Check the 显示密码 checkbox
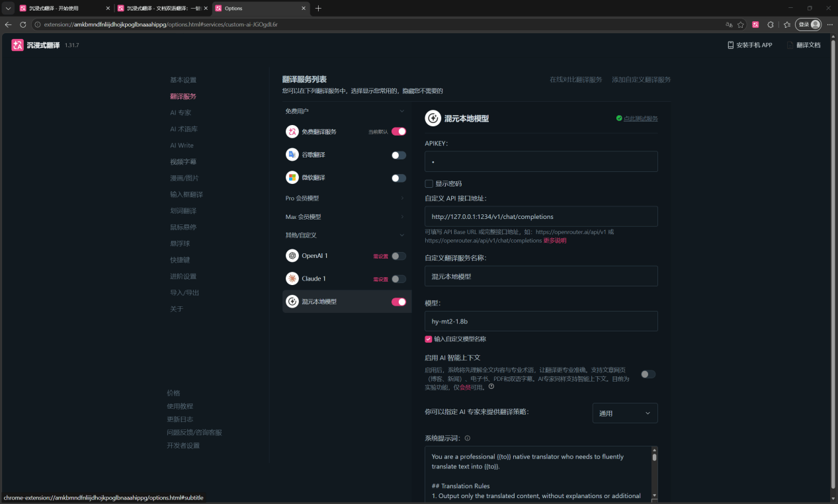The height and width of the screenshot is (504, 838). (429, 184)
